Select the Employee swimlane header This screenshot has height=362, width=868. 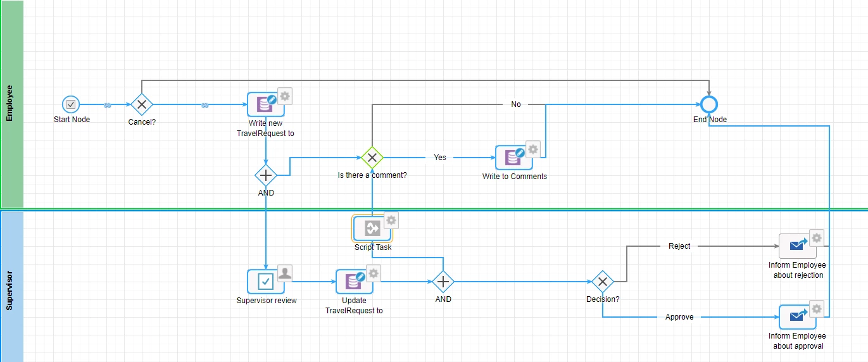pyautogui.click(x=12, y=104)
